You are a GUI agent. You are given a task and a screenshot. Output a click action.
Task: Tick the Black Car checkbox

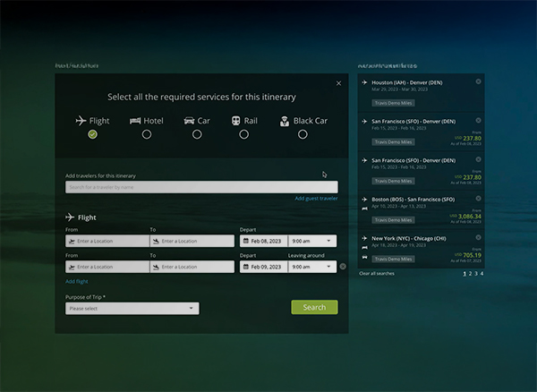point(303,134)
